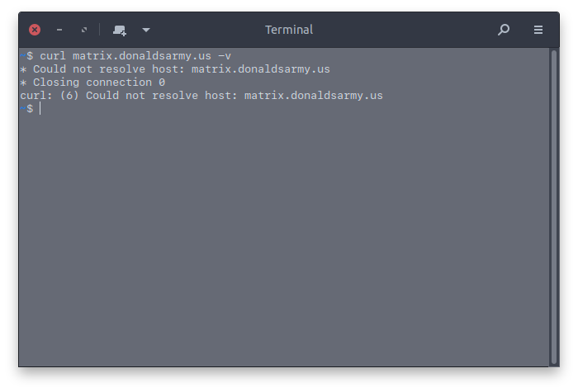Click the (6) error code text
578x392 pixels.
tap(69, 96)
